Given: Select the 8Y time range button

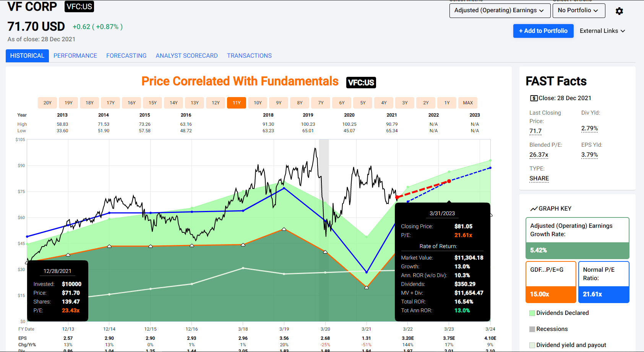Looking at the screenshot, I should (x=300, y=103).
